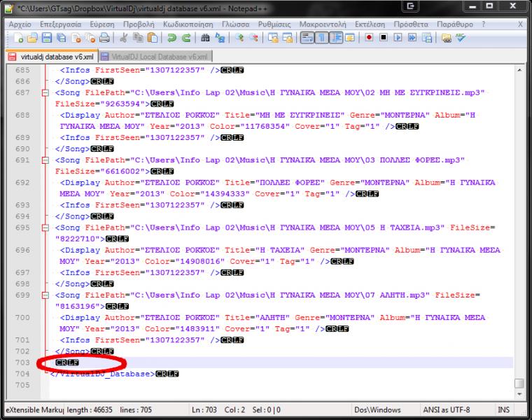Click the ANSI as UTF-8 encoding status
This screenshot has height=420, width=532.
(446, 409)
